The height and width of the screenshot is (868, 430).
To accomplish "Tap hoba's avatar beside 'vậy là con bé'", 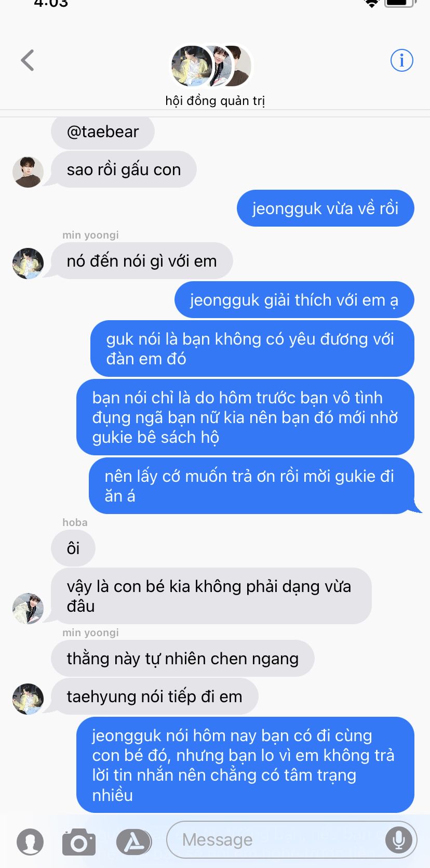I will pyautogui.click(x=28, y=609).
